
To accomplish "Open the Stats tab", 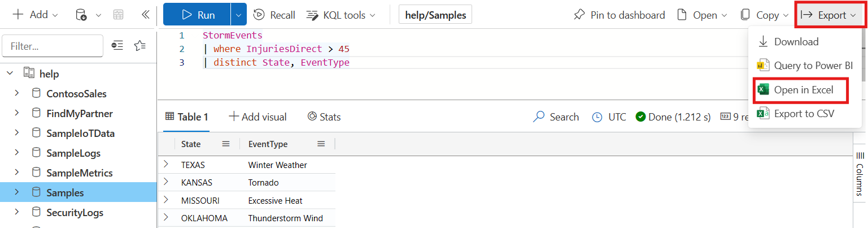I will tap(324, 117).
